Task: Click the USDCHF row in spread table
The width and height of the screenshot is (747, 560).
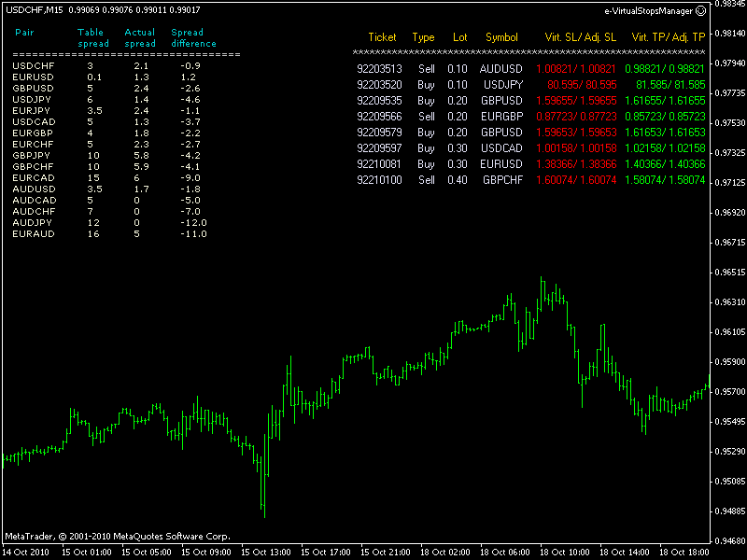Action: (106, 65)
